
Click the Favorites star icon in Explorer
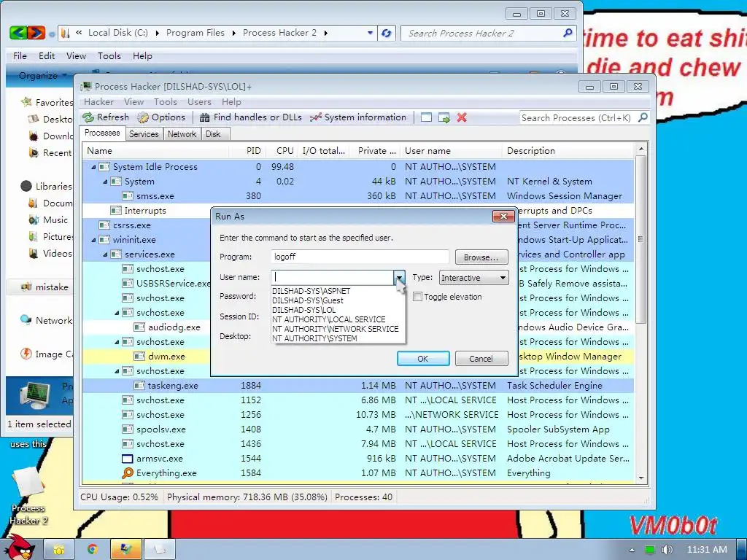pyautogui.click(x=26, y=102)
